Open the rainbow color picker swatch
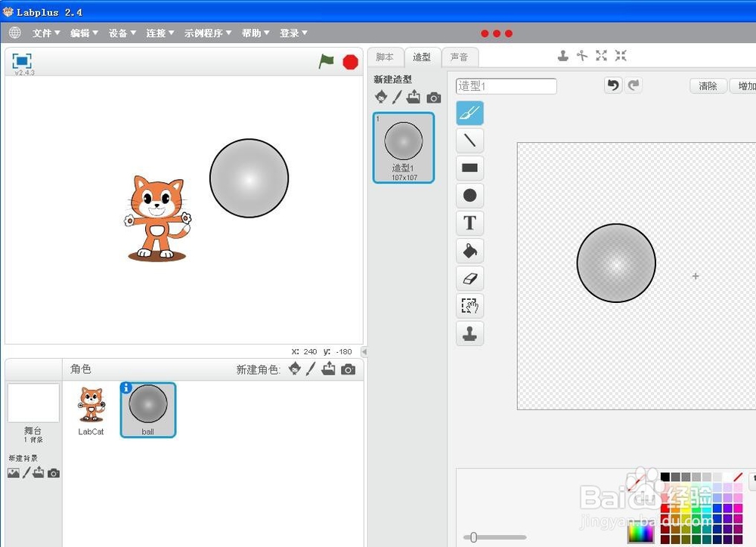756x547 pixels. 640,533
